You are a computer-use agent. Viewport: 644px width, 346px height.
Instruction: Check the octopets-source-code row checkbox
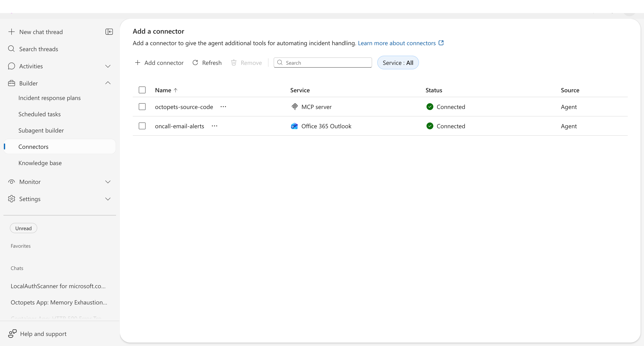(x=142, y=107)
